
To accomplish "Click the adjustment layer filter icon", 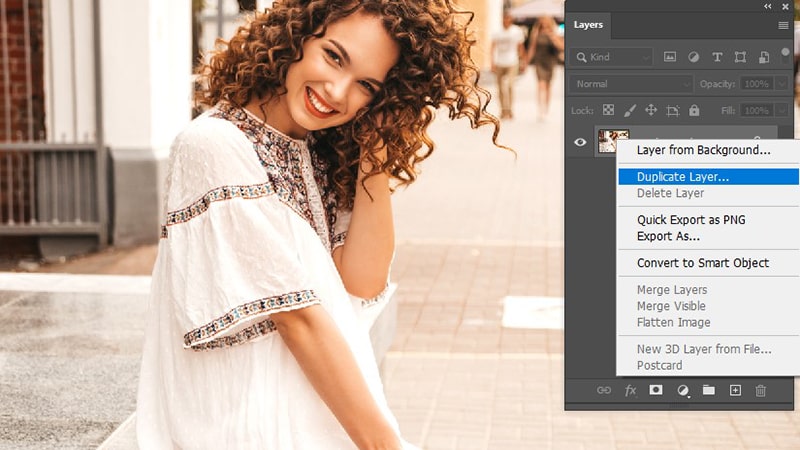I will pyautogui.click(x=693, y=57).
